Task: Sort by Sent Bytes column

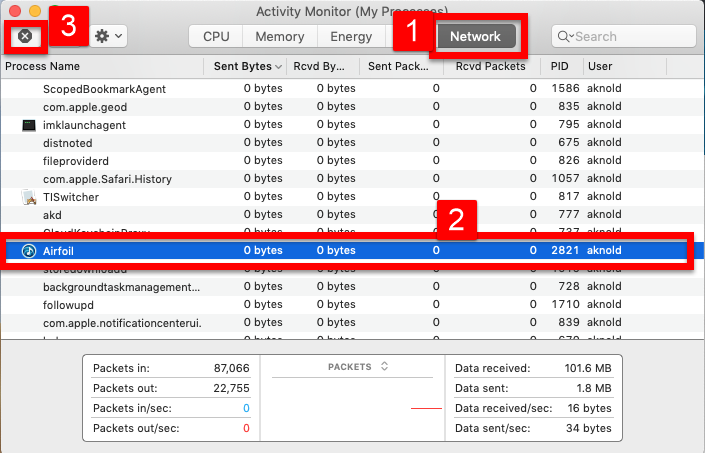Action: click(243, 67)
